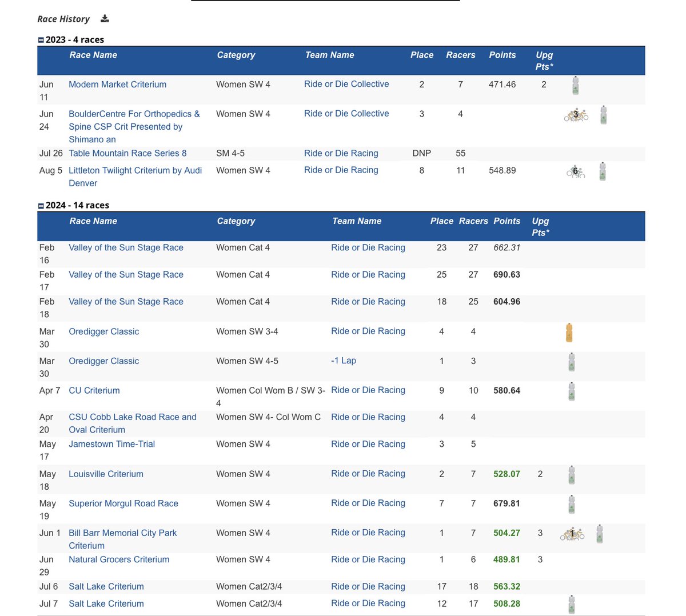Click the 508.28 points value
Image resolution: width=686 pixels, height=616 pixels.
click(x=507, y=603)
